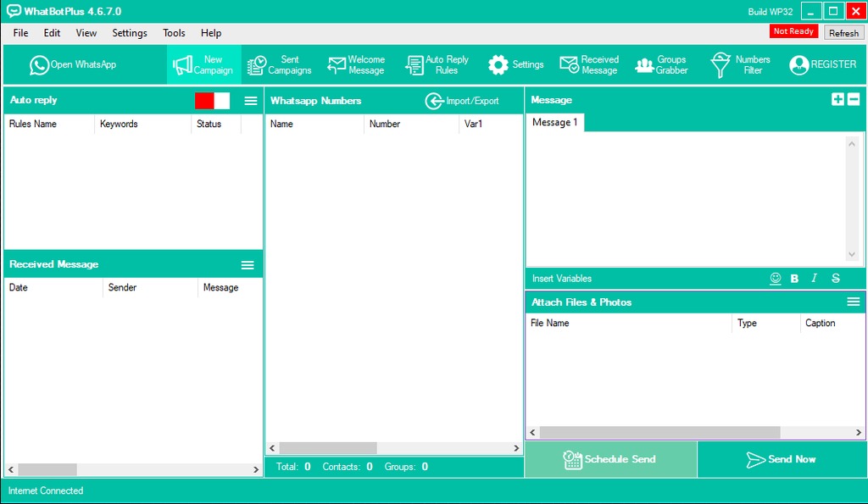Open the Auto reply panel hamburger menu
The width and height of the screenshot is (868, 504).
(251, 101)
